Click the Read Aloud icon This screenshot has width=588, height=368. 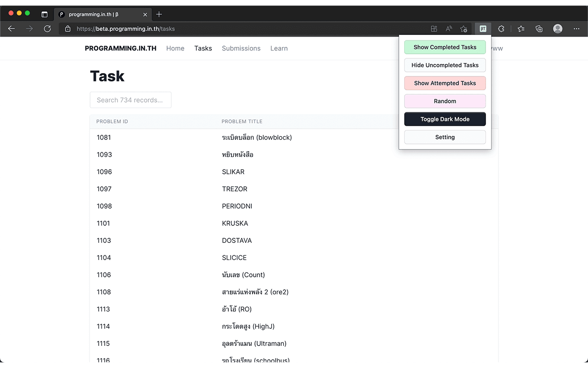tap(449, 29)
